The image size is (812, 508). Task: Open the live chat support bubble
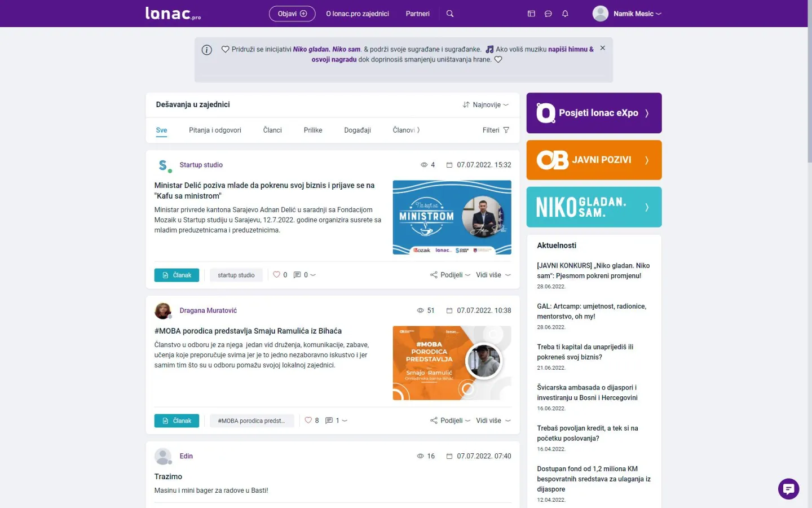click(x=788, y=489)
